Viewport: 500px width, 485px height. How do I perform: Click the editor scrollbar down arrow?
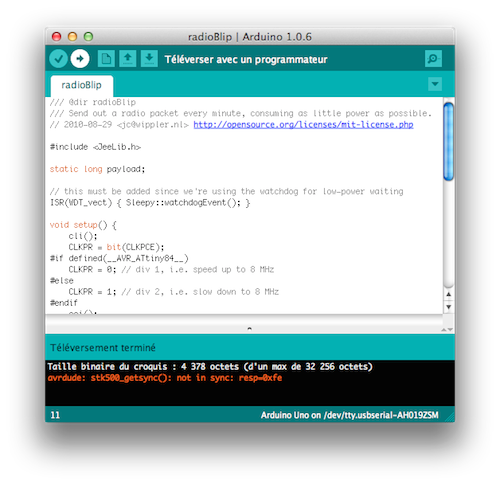click(449, 307)
